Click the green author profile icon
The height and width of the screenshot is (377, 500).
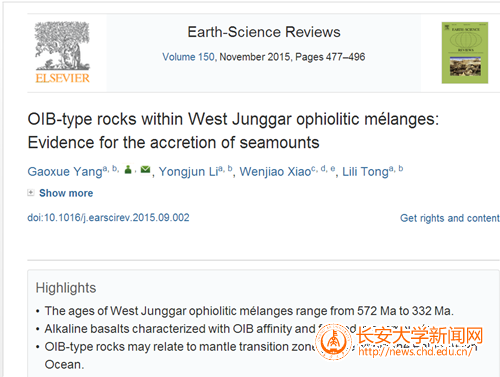128,170
